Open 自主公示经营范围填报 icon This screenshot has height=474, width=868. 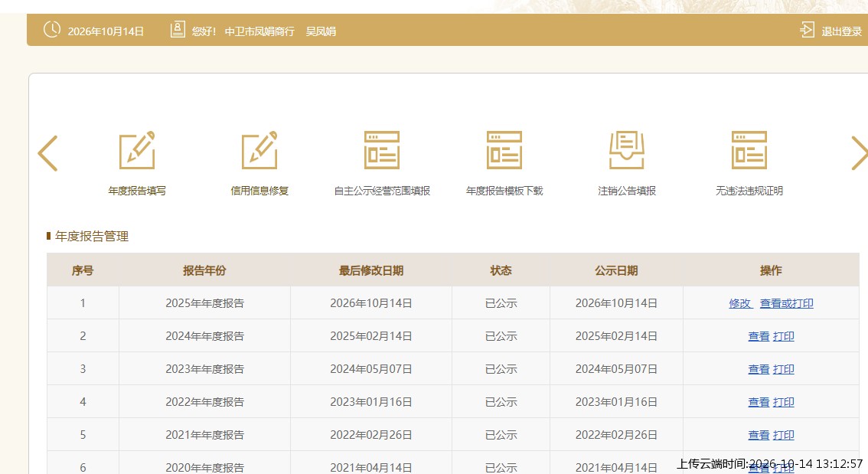click(x=382, y=150)
